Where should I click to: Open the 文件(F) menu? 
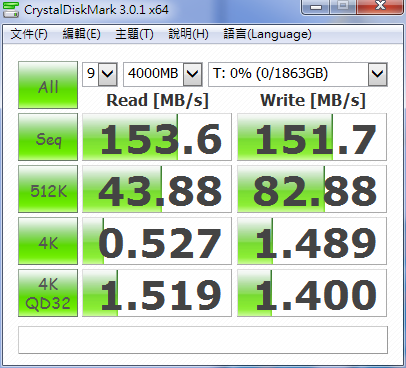(x=29, y=34)
